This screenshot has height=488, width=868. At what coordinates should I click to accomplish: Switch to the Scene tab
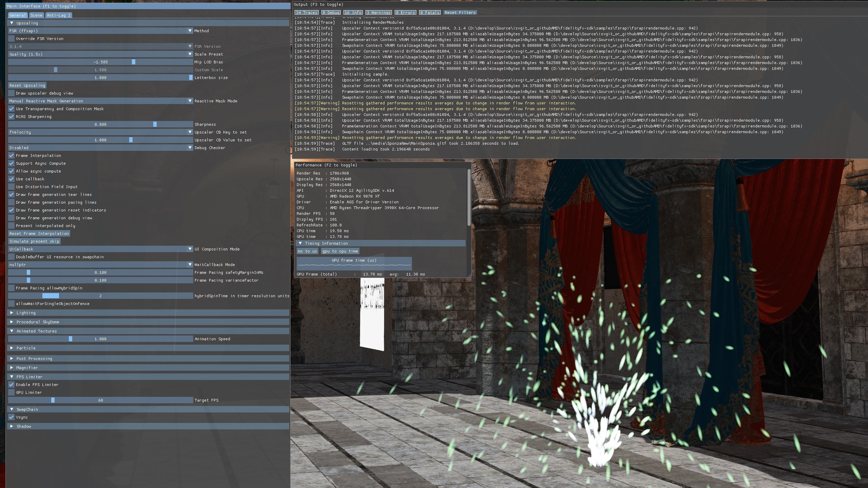36,15
